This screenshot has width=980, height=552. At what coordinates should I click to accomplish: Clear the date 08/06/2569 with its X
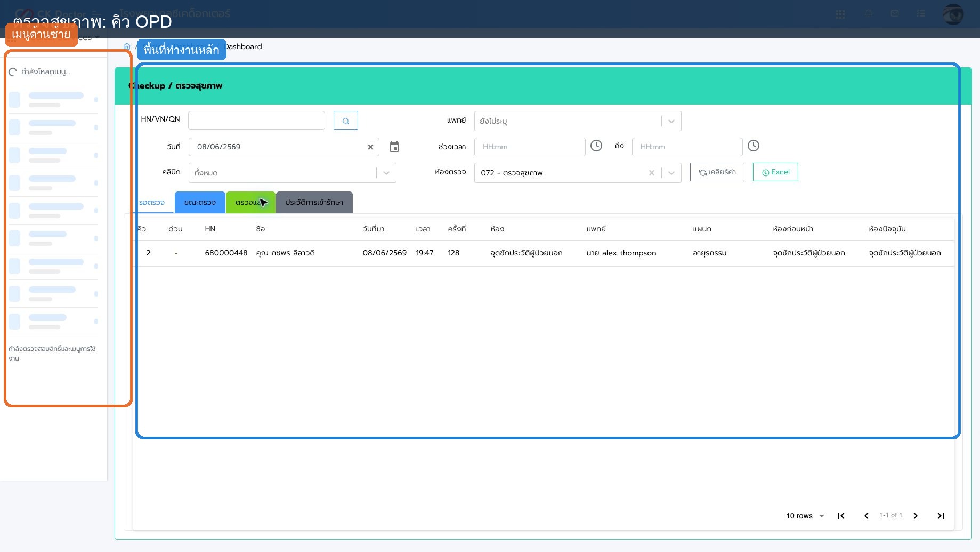pyautogui.click(x=370, y=147)
